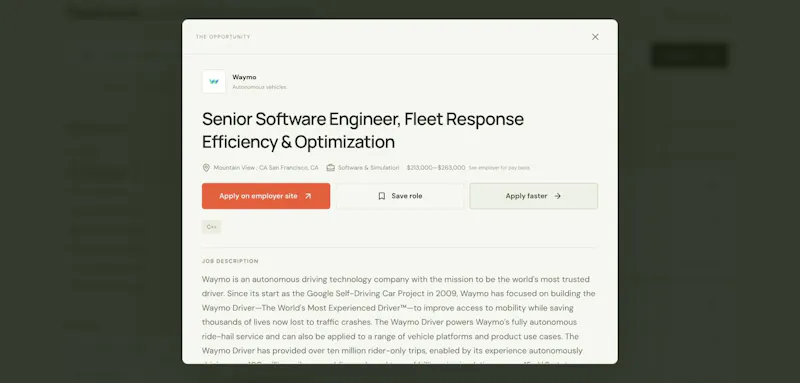The width and height of the screenshot is (800, 383).
Task: Save this role
Action: tap(400, 196)
